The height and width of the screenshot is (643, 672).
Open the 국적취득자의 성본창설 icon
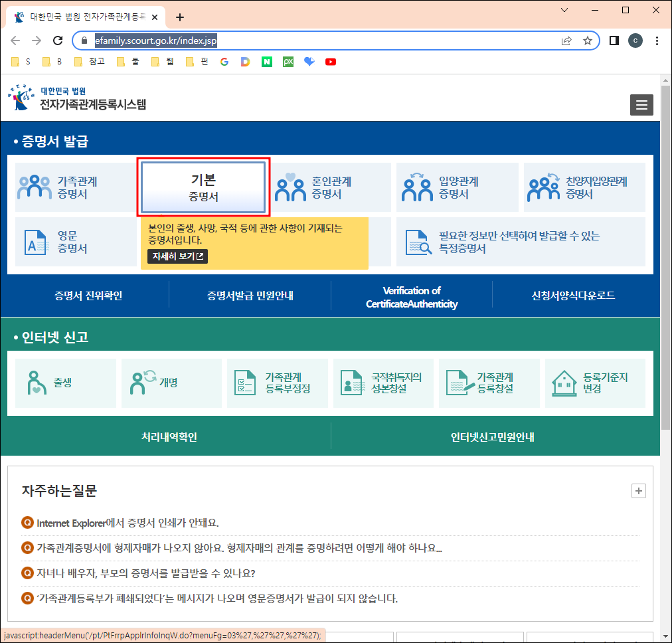pyautogui.click(x=350, y=383)
